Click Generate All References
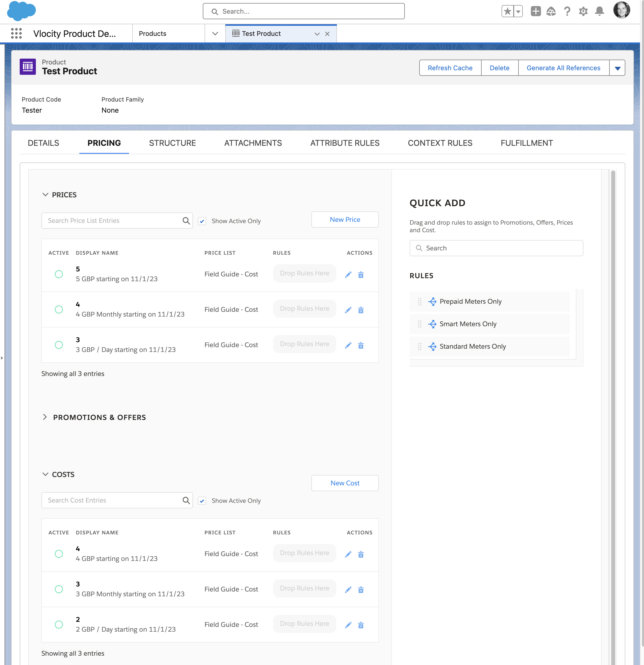This screenshot has width=644, height=665. click(x=563, y=68)
